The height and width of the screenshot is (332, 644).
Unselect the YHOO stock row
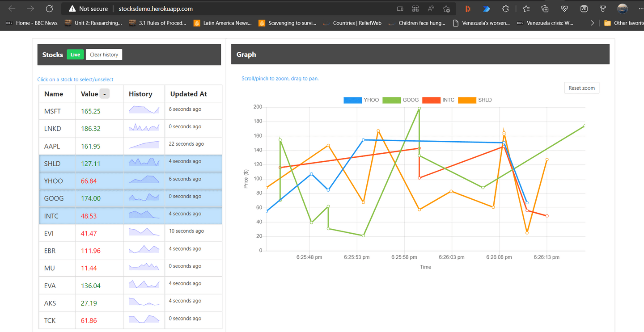[x=131, y=181]
